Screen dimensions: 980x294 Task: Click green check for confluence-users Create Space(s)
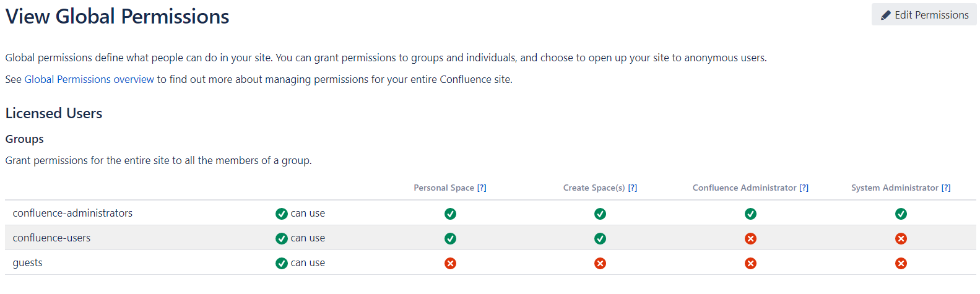click(600, 238)
